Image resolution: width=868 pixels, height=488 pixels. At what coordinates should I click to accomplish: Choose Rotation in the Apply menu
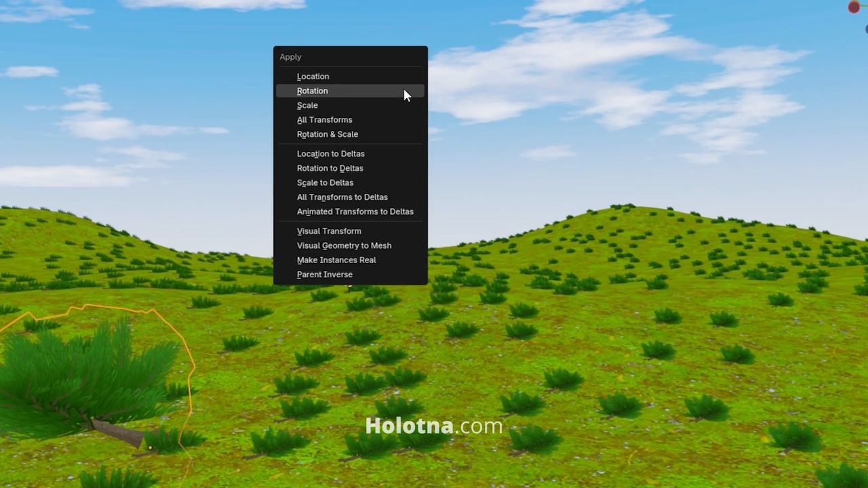350,91
